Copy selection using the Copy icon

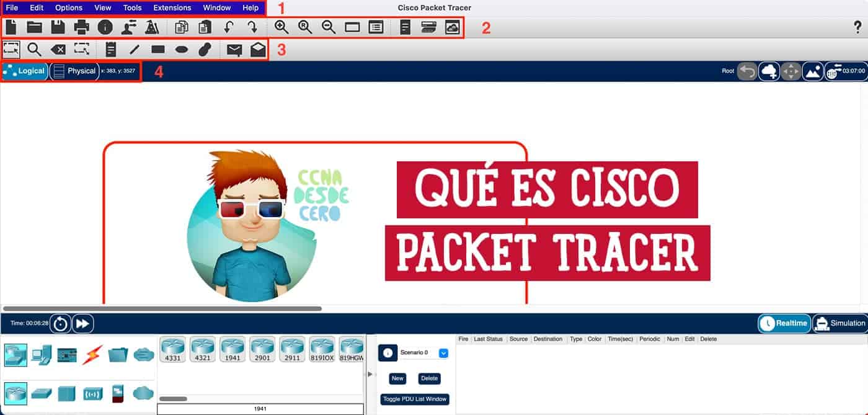[x=182, y=27]
